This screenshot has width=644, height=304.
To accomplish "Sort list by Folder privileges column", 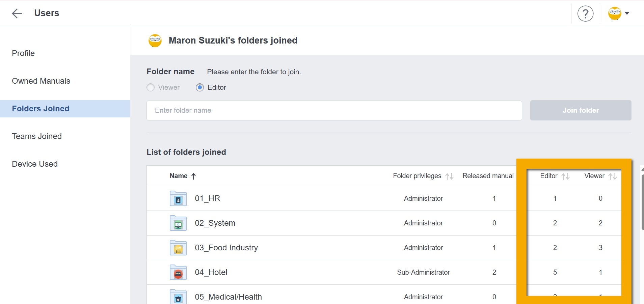I will coord(449,176).
